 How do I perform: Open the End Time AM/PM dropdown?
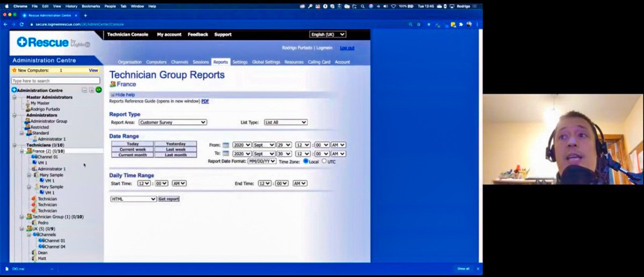pyautogui.click(x=300, y=183)
